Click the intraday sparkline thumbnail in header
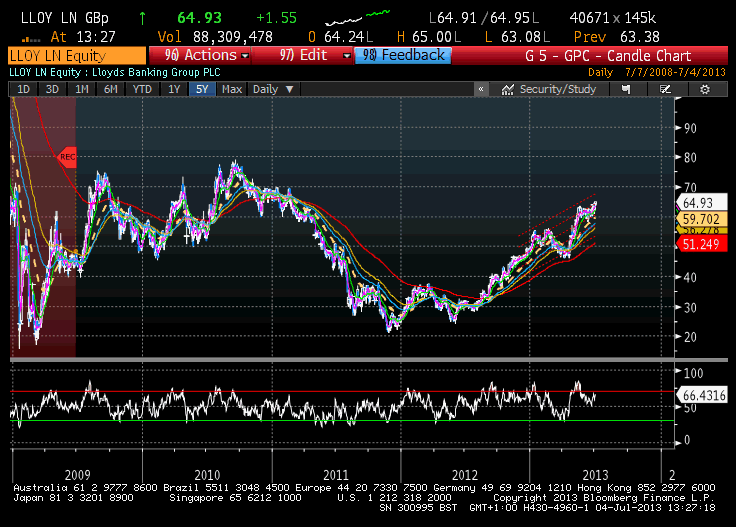The width and height of the screenshot is (736, 527). coord(358,18)
